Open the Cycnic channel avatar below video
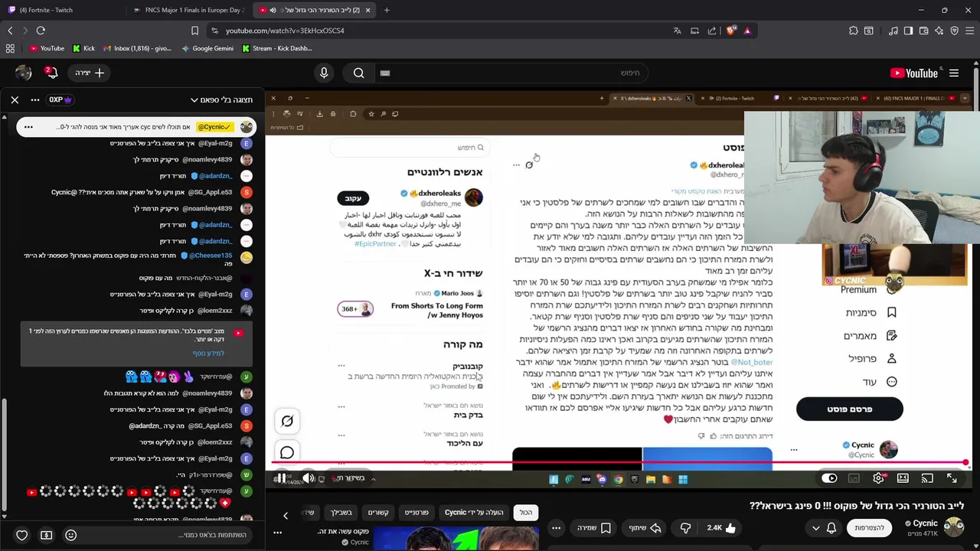This screenshot has height=551, width=980. pos(953,527)
